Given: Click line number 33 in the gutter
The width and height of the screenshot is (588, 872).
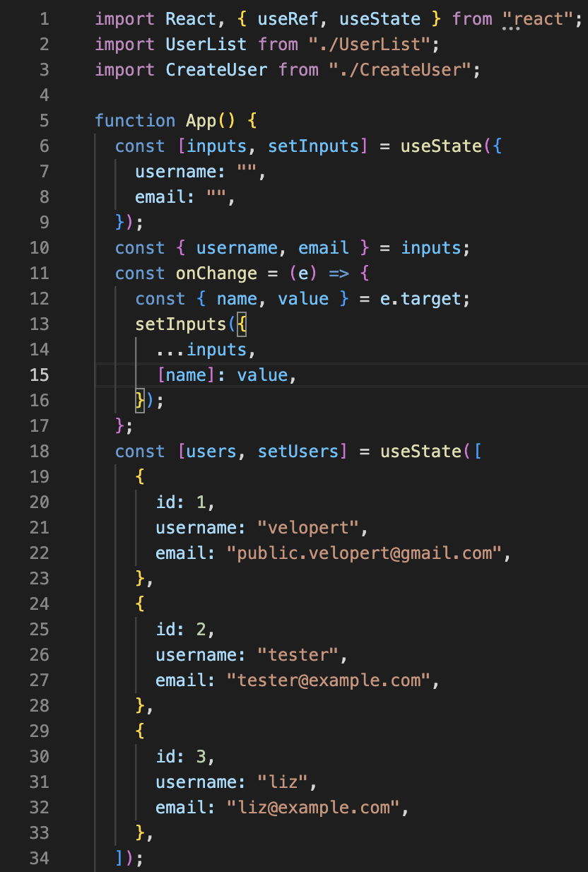Looking at the screenshot, I should point(40,833).
